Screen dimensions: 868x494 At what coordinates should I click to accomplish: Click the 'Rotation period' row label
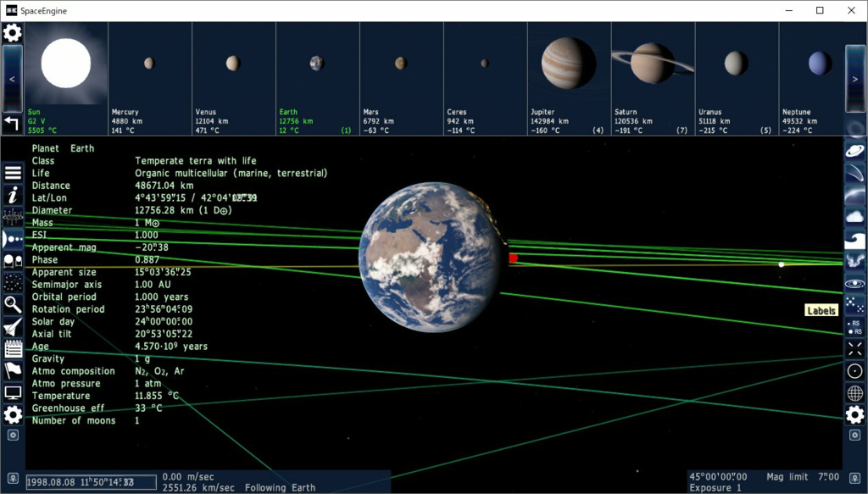point(68,310)
